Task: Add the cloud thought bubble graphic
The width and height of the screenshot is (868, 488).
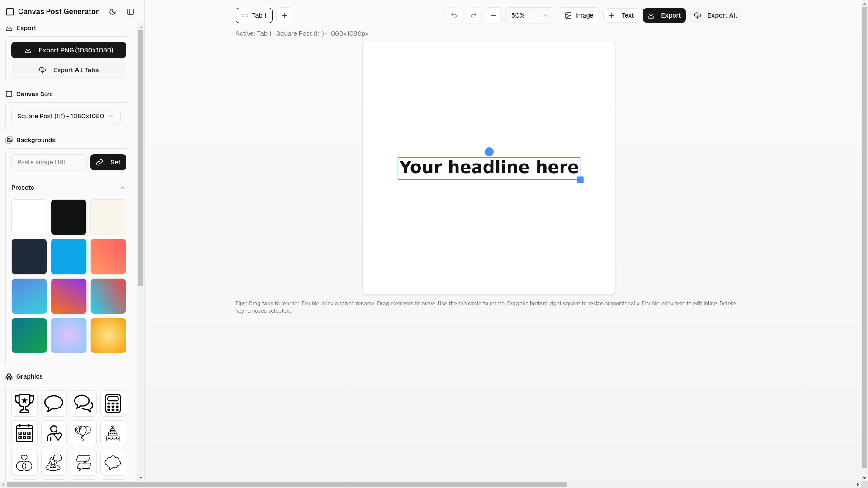Action: [x=113, y=463]
